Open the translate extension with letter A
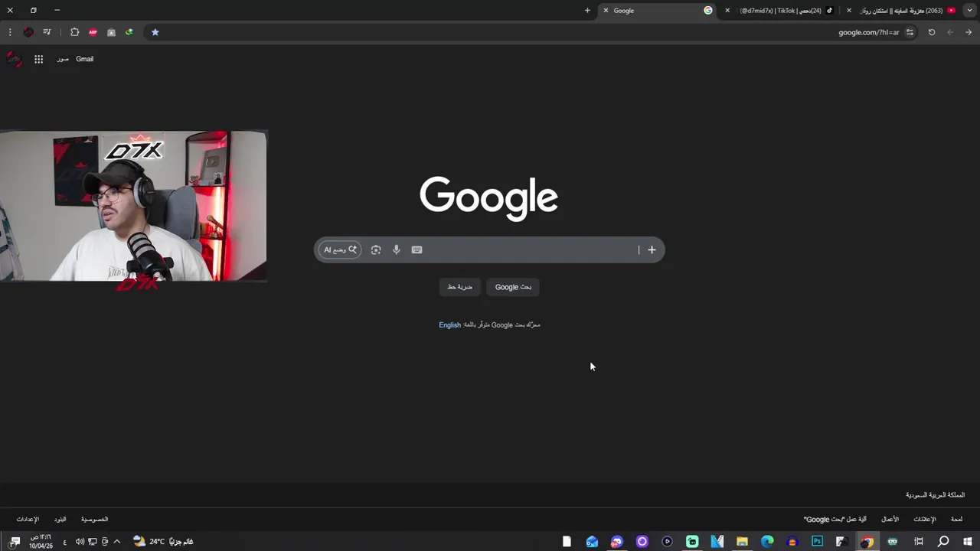The image size is (980, 551). pyautogui.click(x=111, y=32)
